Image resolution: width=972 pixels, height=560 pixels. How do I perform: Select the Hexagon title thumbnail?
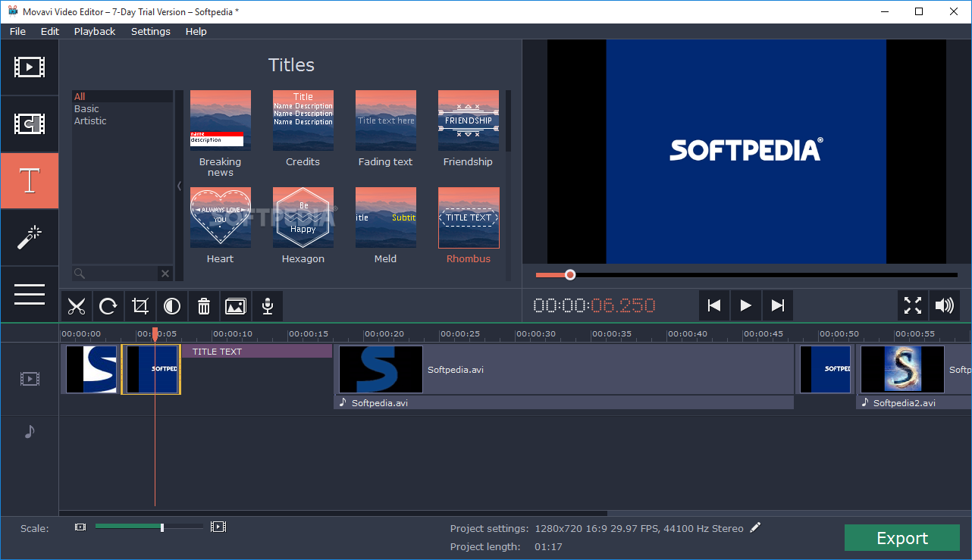point(303,217)
